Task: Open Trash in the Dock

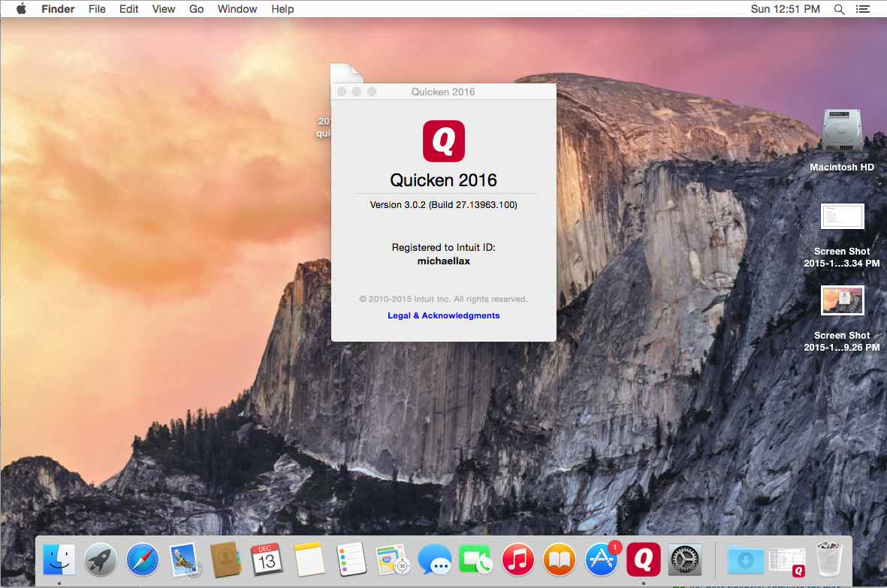Action: pos(829,559)
